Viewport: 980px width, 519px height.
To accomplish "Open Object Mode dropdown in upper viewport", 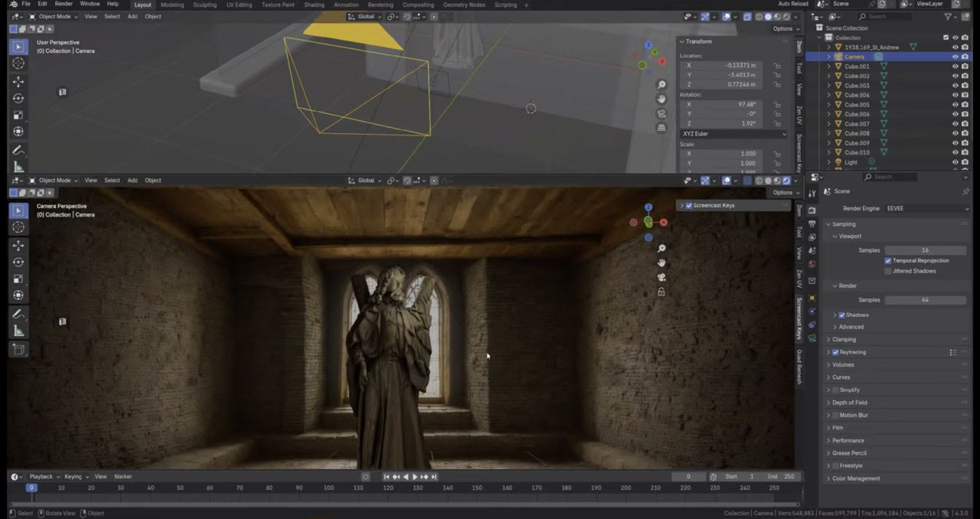I will point(54,16).
